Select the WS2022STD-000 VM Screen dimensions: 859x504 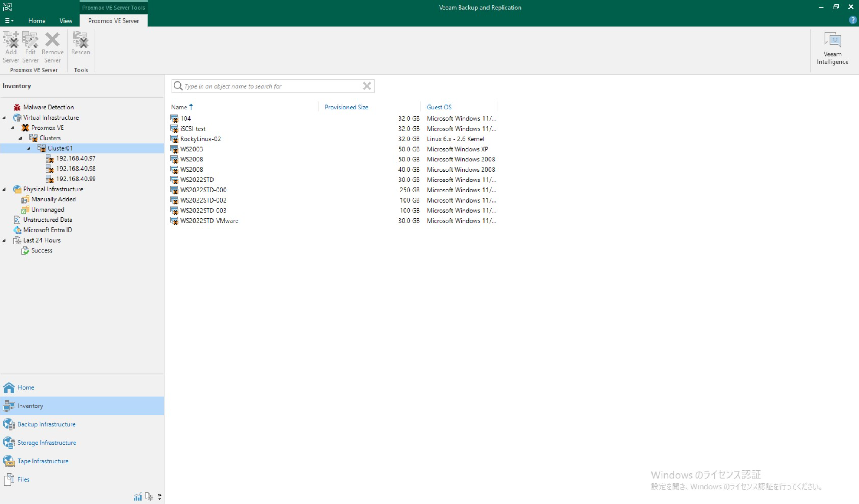203,190
